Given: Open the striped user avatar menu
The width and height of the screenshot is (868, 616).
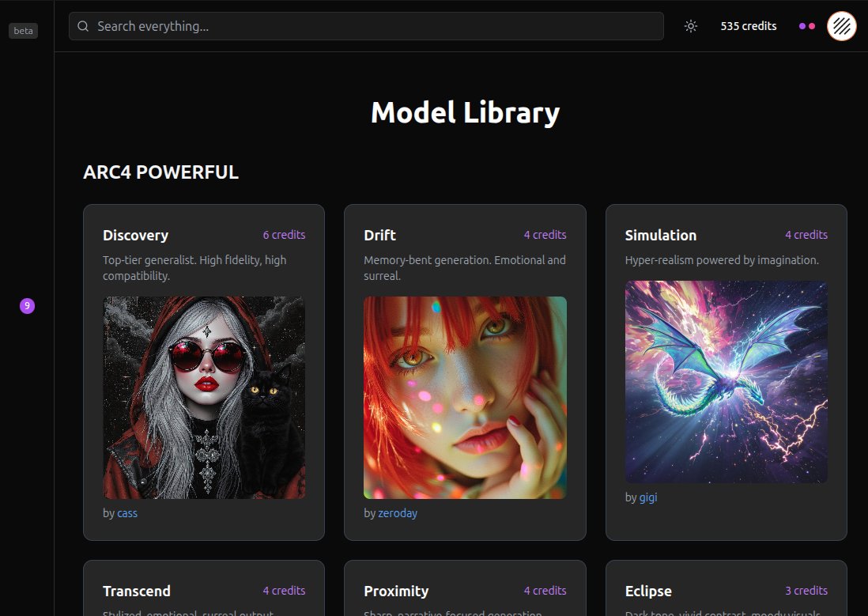Looking at the screenshot, I should coord(841,26).
